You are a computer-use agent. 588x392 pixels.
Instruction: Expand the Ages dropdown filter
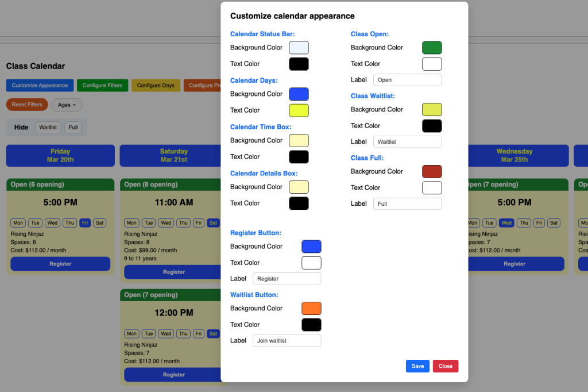(x=67, y=105)
